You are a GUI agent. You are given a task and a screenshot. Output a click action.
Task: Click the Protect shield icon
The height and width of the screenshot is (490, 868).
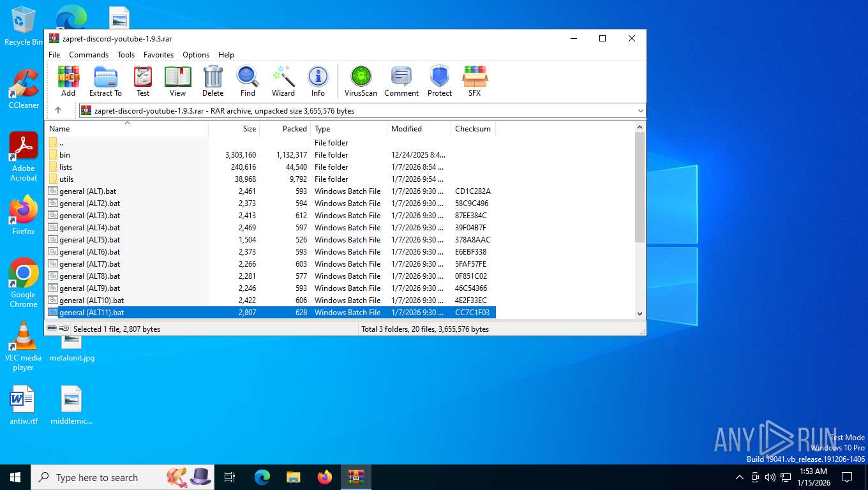440,81
